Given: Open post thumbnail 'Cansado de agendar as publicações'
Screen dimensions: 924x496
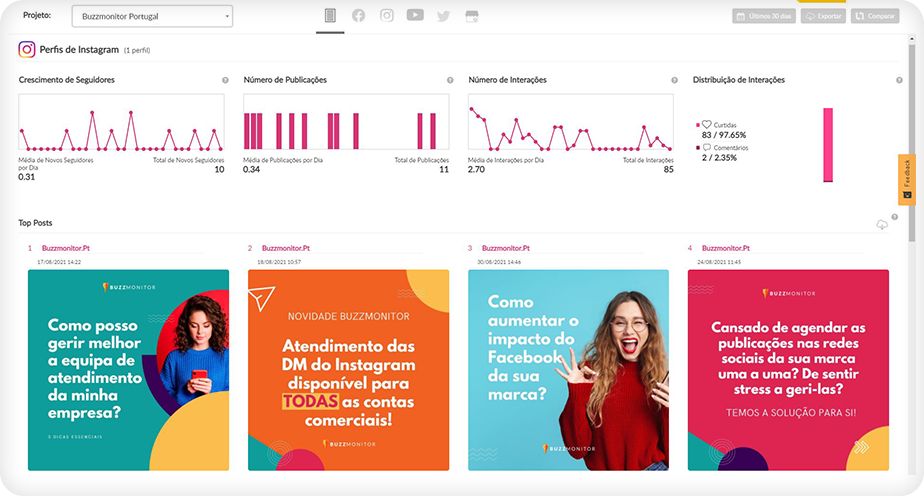Looking at the screenshot, I should [788, 370].
